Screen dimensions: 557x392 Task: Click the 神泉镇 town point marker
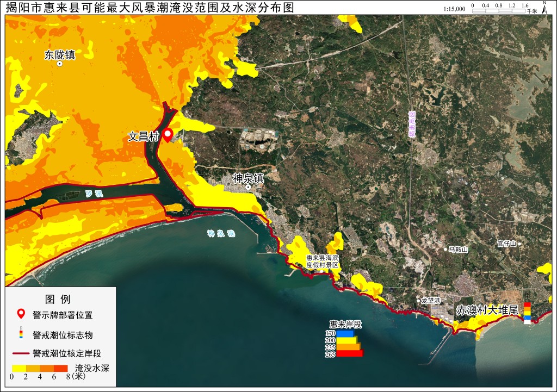248,187
